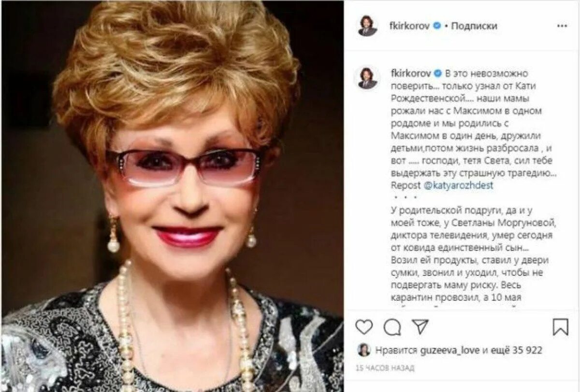
Task: Open fkirkorov username in the caption
Action: tap(409, 73)
